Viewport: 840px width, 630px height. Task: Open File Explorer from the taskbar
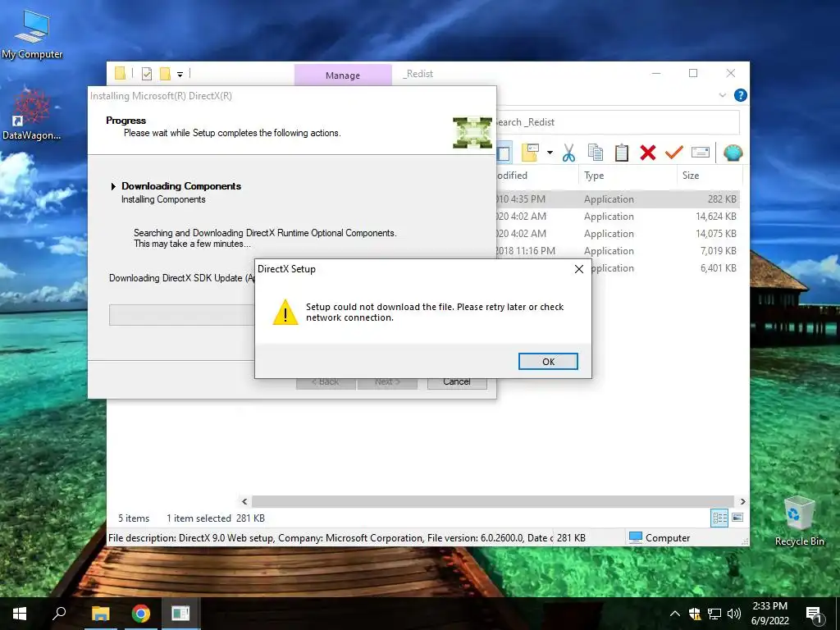[x=100, y=614]
